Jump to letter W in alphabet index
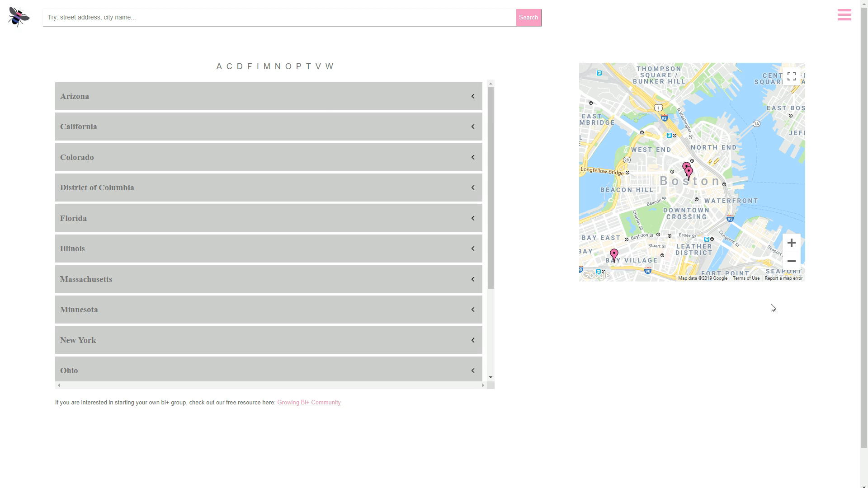The image size is (868, 488). (x=329, y=66)
